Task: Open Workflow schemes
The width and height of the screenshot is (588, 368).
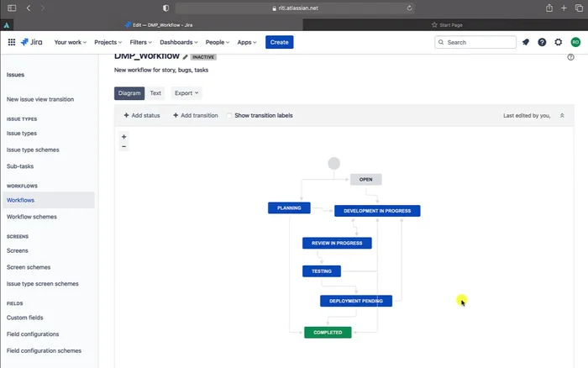Action: [32, 217]
